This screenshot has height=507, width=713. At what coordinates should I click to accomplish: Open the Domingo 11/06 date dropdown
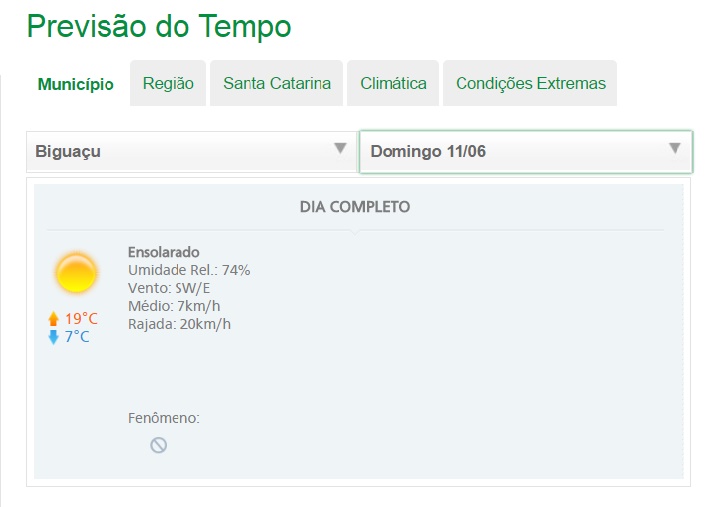pyautogui.click(x=526, y=151)
